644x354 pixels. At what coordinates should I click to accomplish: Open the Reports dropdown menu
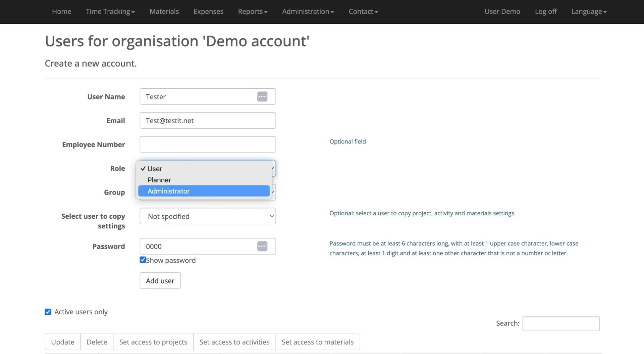pyautogui.click(x=252, y=12)
